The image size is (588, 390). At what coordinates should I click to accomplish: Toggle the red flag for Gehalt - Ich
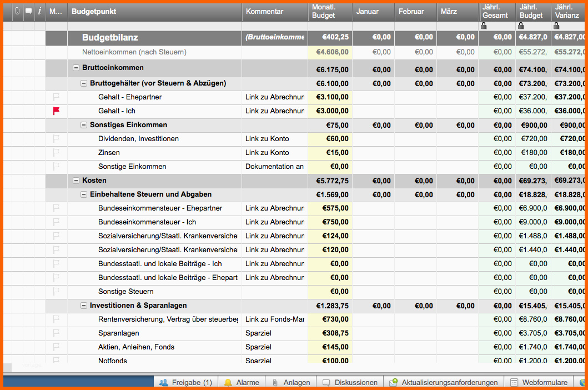pyautogui.click(x=56, y=111)
